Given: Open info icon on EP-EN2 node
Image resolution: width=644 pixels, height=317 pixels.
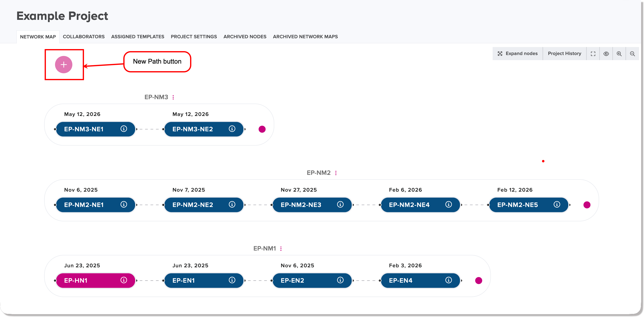Looking at the screenshot, I should pyautogui.click(x=340, y=280).
